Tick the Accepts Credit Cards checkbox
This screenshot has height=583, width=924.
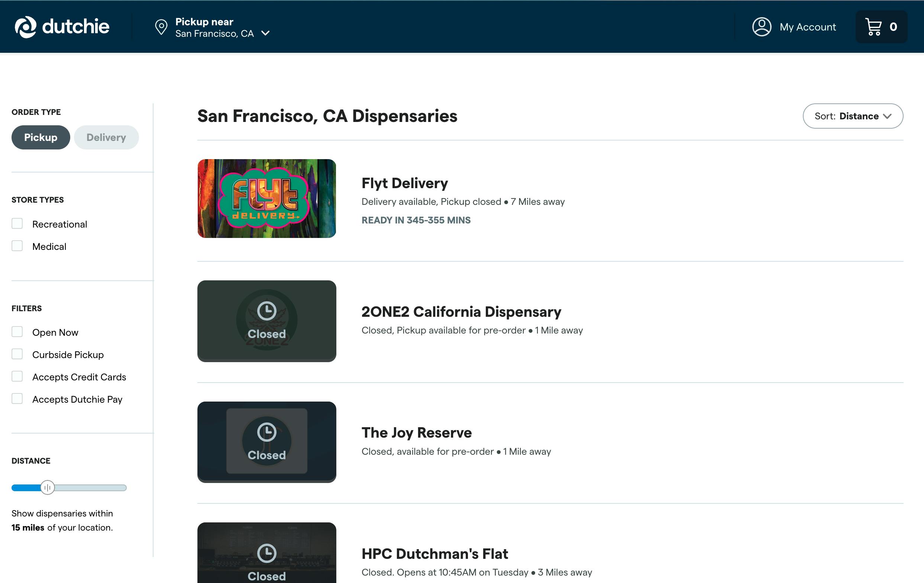[17, 377]
